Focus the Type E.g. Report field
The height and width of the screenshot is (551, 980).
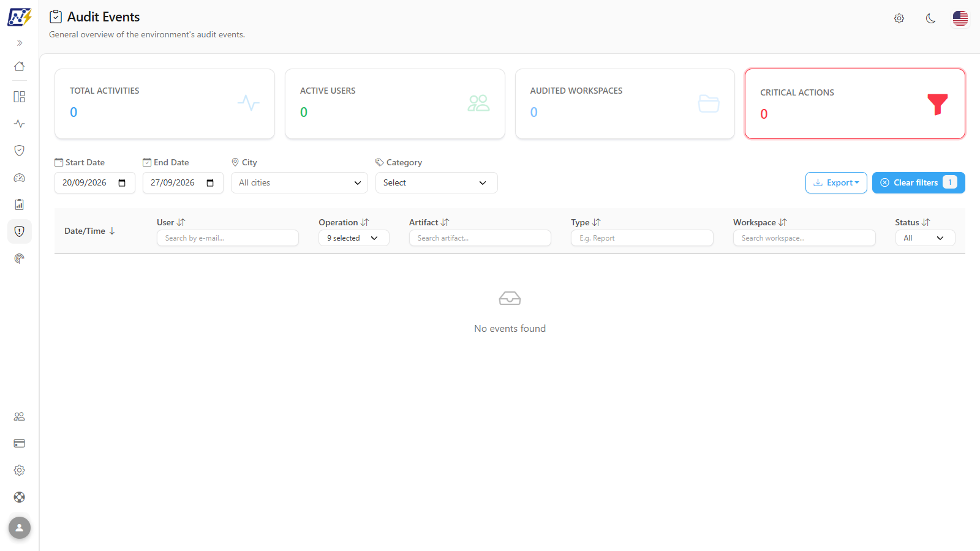click(642, 238)
